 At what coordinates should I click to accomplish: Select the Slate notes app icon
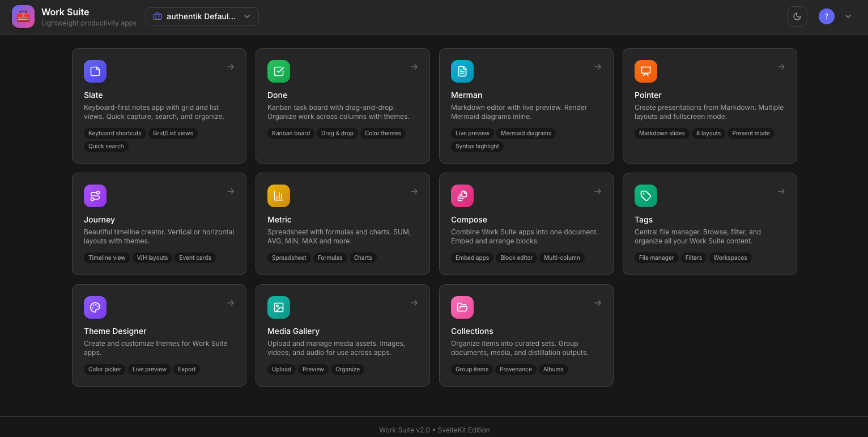(95, 71)
